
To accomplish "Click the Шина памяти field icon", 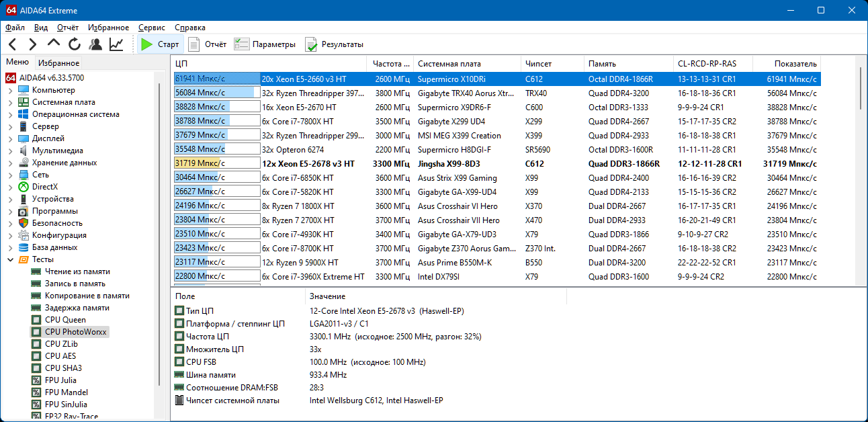I will 179,375.
